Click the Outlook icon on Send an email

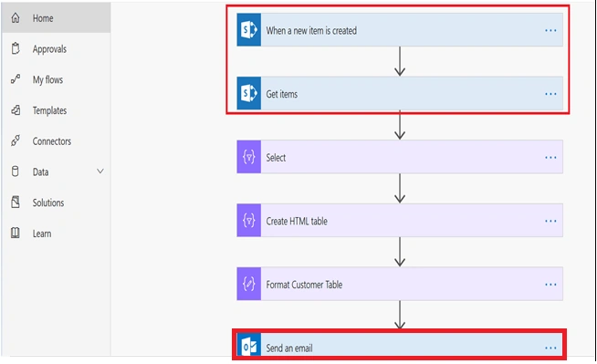pos(249,346)
